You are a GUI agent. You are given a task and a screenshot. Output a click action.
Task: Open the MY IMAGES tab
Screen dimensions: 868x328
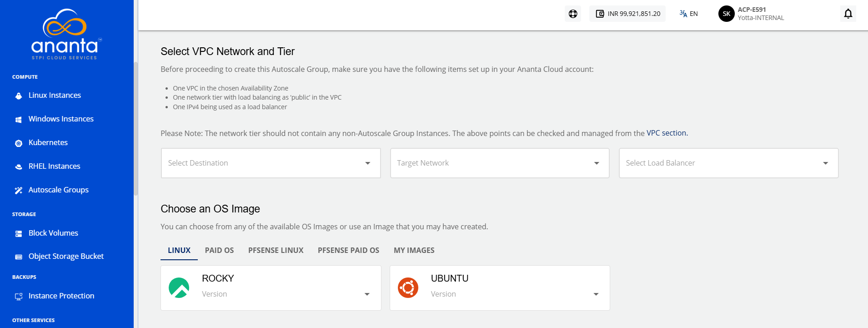pyautogui.click(x=414, y=250)
